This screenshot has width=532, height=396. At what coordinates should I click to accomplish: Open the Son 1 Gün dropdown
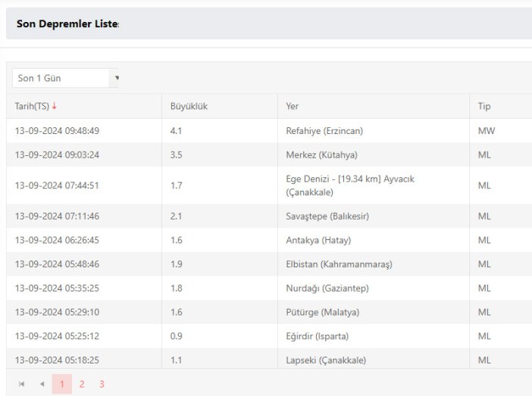64,78
